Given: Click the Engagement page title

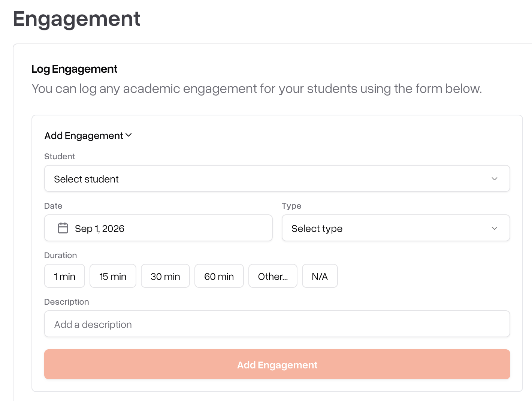Looking at the screenshot, I should coord(77,19).
